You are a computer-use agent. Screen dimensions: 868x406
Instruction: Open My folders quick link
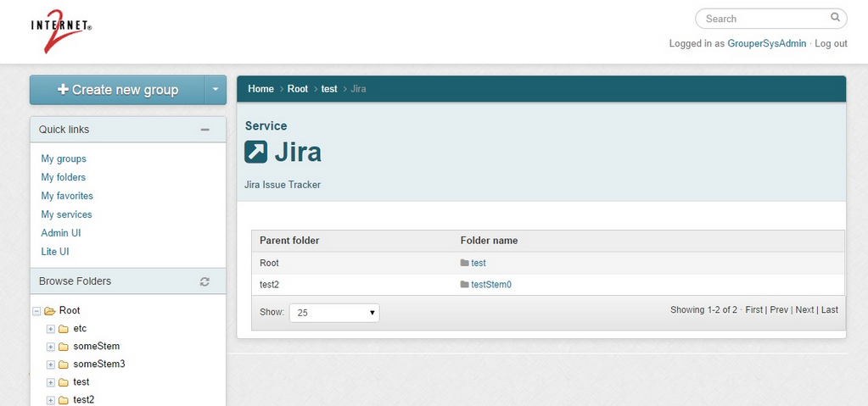click(x=63, y=177)
